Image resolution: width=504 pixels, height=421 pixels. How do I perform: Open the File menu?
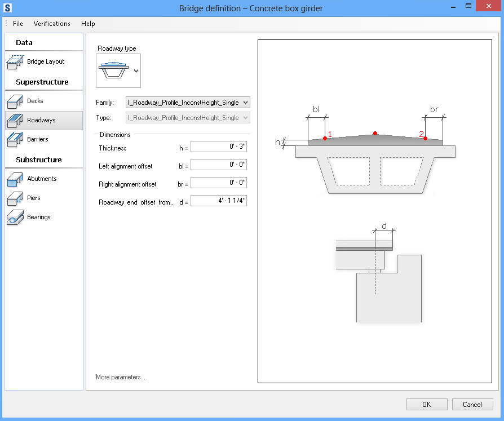tap(17, 24)
